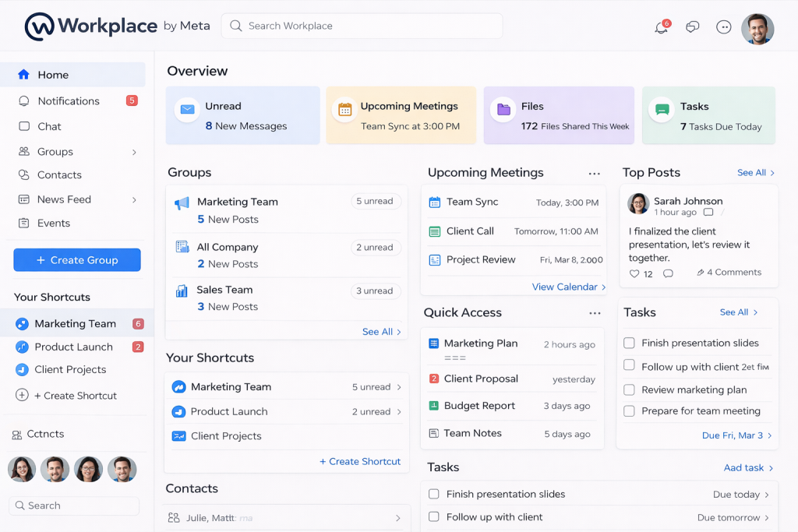Select Contacts in the left navigation
This screenshot has width=798, height=532.
tap(58, 175)
